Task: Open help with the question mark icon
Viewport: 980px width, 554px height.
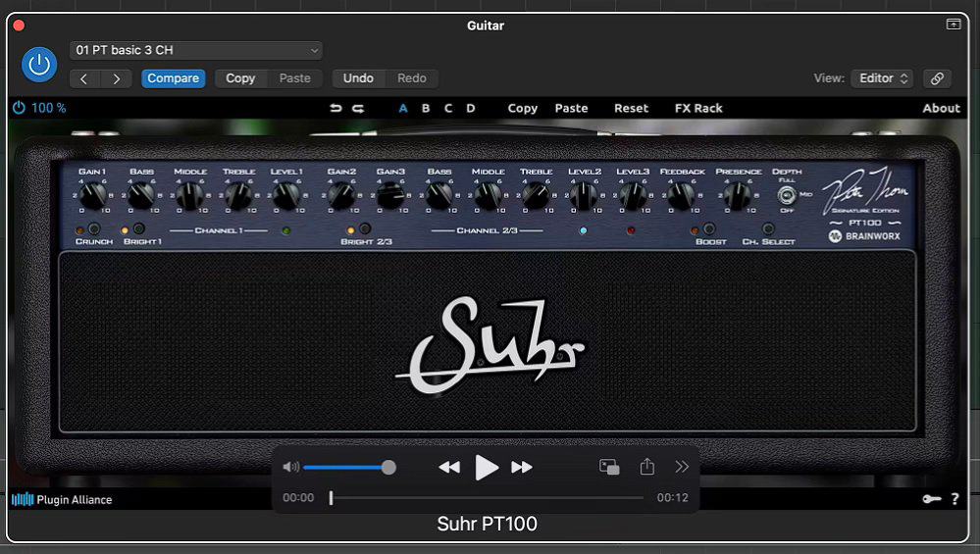Action: (x=955, y=499)
